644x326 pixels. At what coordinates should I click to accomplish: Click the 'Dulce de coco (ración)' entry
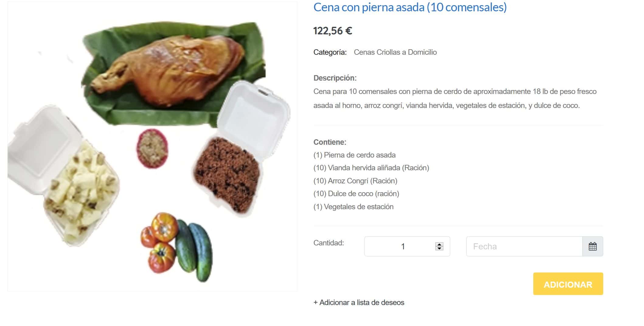356,194
